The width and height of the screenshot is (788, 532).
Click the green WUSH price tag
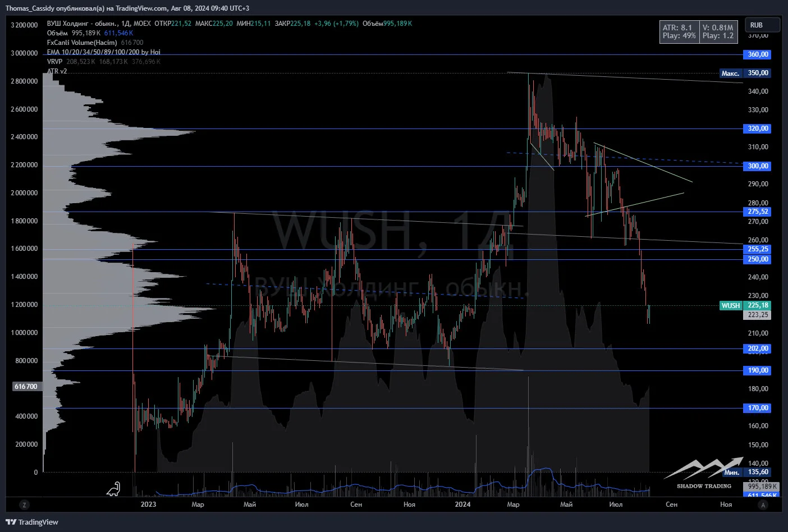(x=731, y=306)
